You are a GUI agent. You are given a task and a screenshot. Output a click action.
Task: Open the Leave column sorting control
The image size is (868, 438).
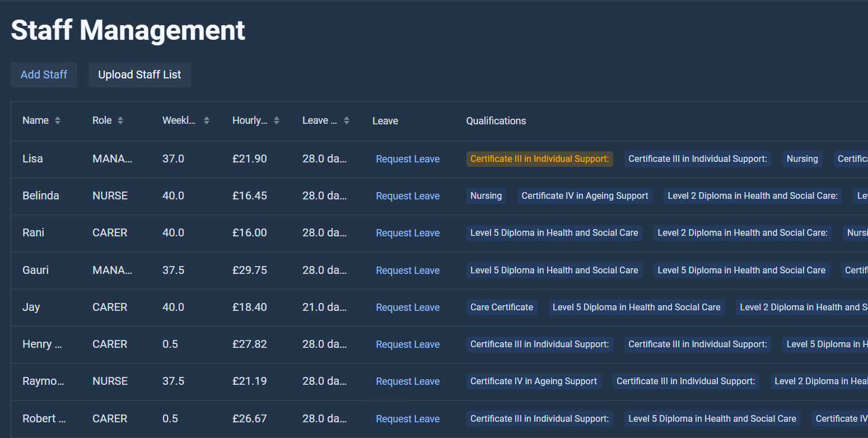pyautogui.click(x=346, y=120)
